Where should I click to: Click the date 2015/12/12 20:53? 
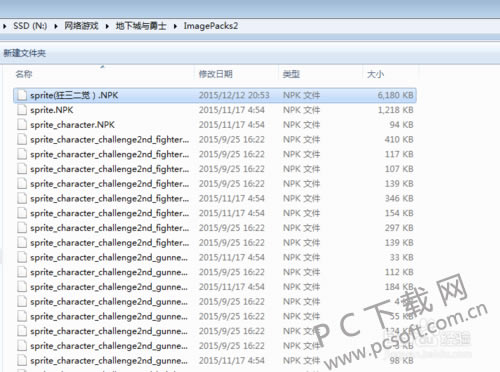point(234,95)
